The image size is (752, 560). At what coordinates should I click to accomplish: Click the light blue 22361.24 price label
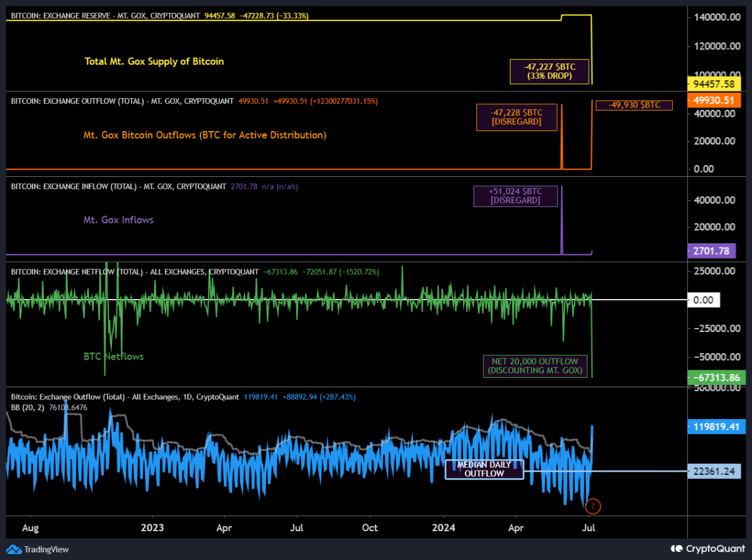[x=714, y=471]
